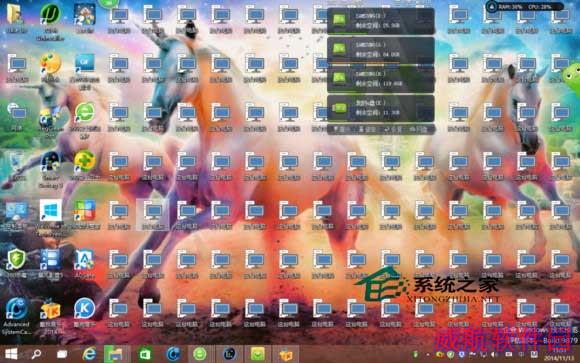The height and width of the screenshot is (363, 580).
Task: Open the green Store icon on taskbar
Action: pyautogui.click(x=145, y=354)
